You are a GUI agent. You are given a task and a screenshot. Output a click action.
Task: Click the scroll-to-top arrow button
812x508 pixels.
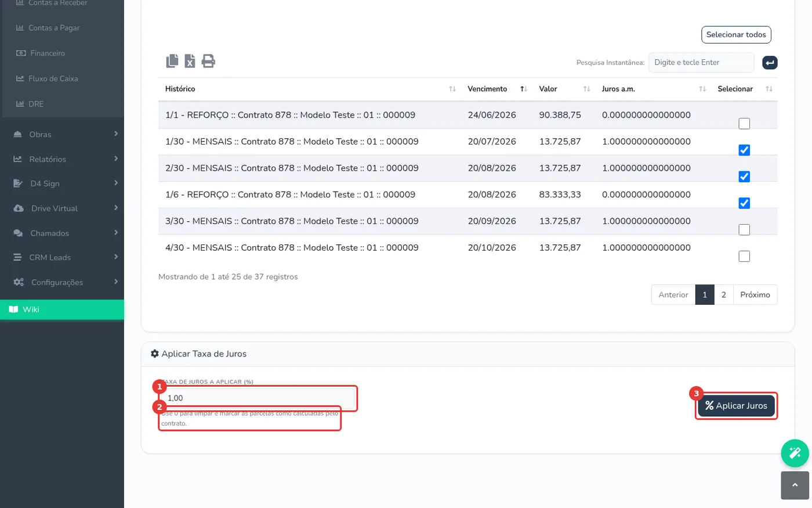tap(795, 485)
